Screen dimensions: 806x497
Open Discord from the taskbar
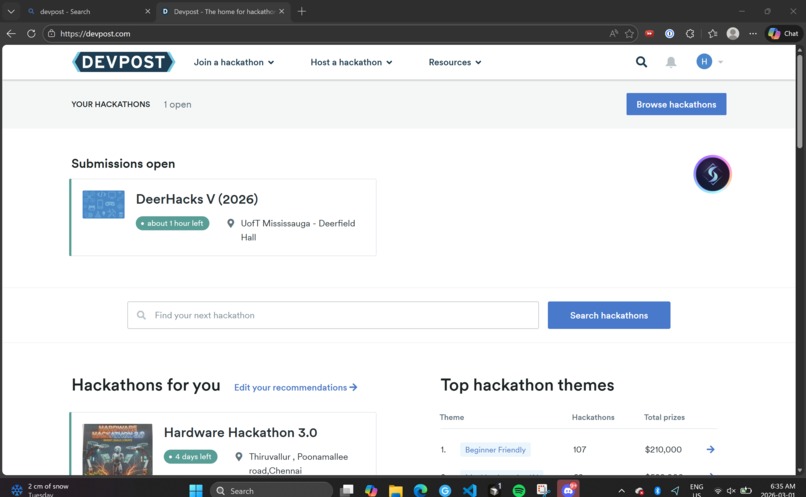coord(568,490)
